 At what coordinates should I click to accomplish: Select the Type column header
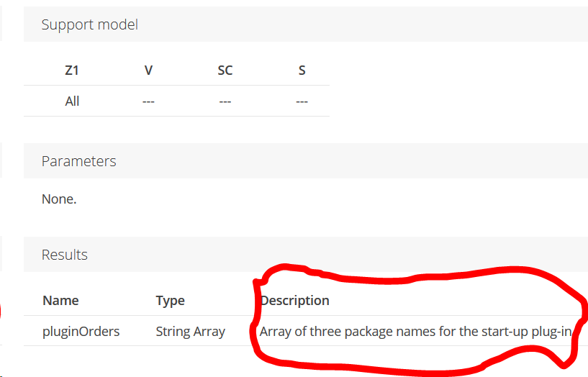[171, 301]
